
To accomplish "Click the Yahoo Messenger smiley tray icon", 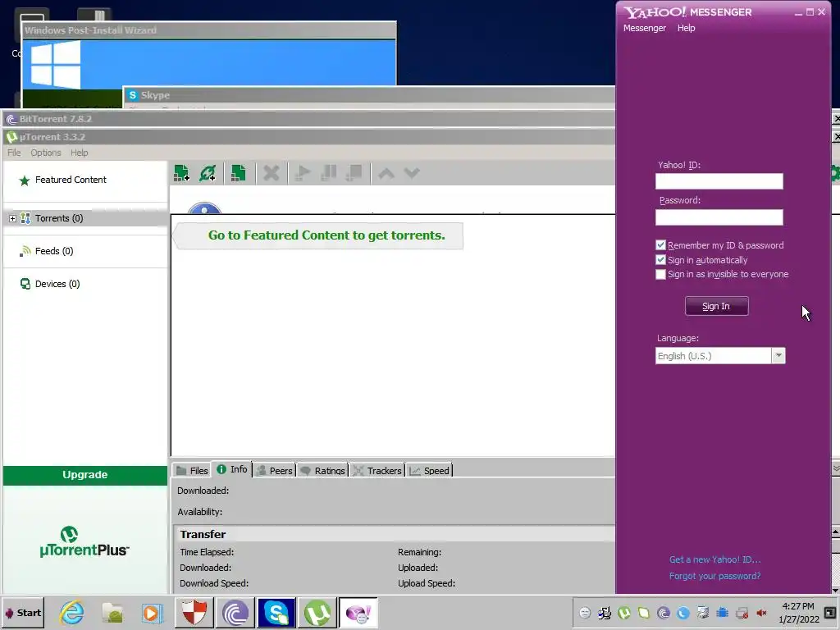I will pos(585,613).
